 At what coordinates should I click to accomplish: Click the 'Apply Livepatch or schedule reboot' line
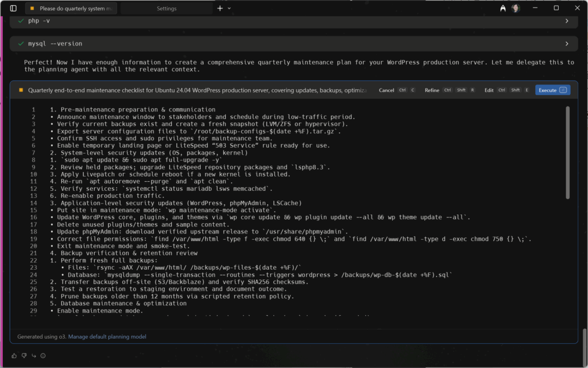pyautogui.click(x=170, y=174)
